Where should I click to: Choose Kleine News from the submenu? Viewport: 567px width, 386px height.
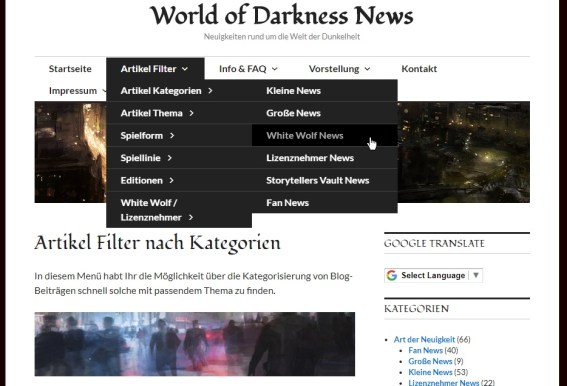325,91
